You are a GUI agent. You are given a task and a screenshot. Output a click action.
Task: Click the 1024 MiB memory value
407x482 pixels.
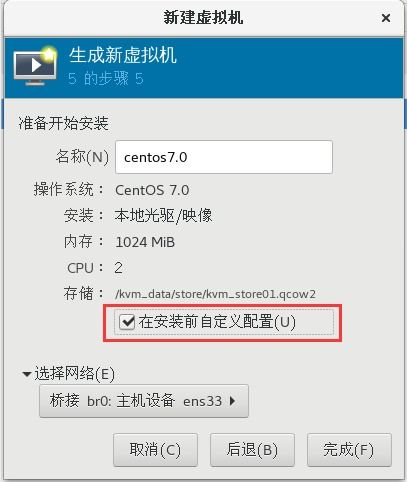click(145, 242)
